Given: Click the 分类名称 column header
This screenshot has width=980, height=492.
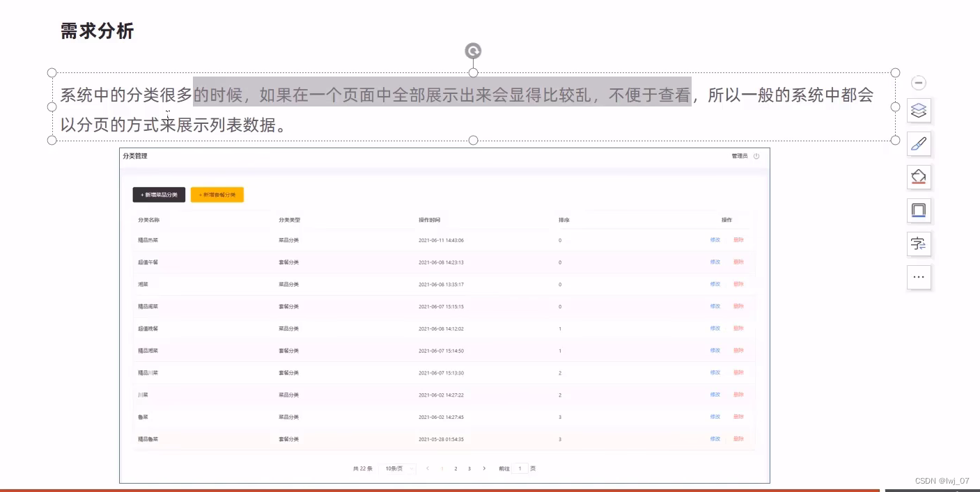Looking at the screenshot, I should tap(149, 220).
